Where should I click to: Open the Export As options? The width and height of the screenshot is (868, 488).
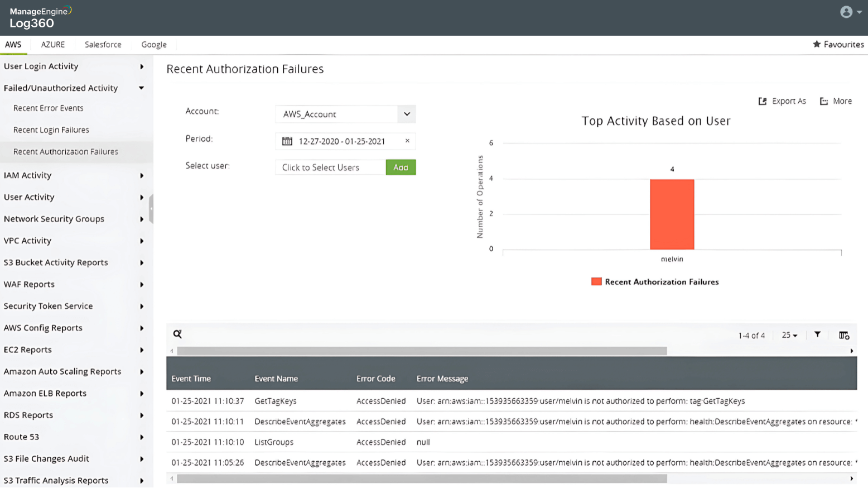[782, 101]
